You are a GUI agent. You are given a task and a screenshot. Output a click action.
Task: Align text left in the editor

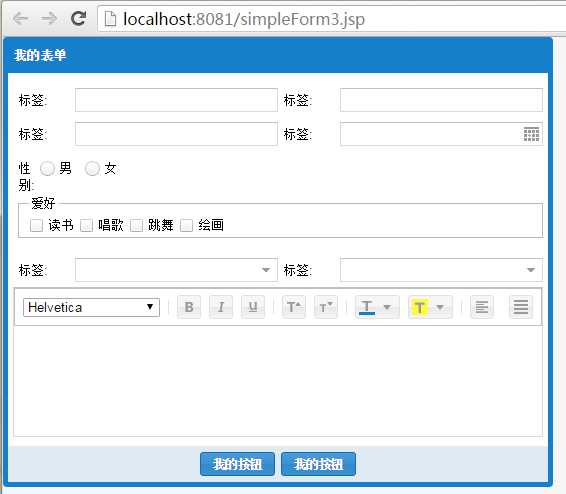pyautogui.click(x=482, y=307)
